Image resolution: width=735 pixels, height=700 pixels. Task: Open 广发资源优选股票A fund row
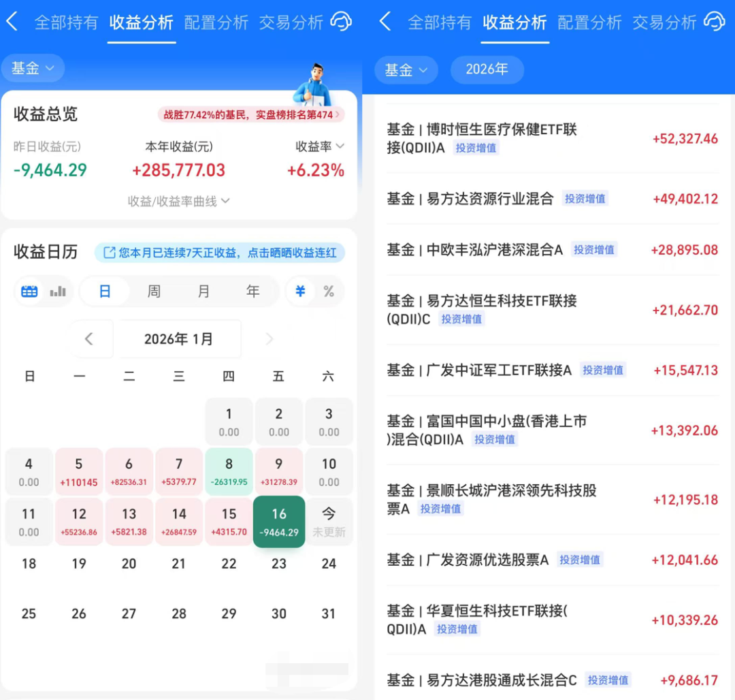pyautogui.click(x=552, y=559)
